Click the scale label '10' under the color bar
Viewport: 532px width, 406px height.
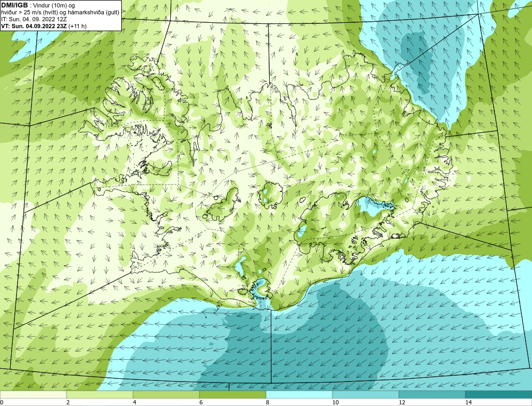335,402
